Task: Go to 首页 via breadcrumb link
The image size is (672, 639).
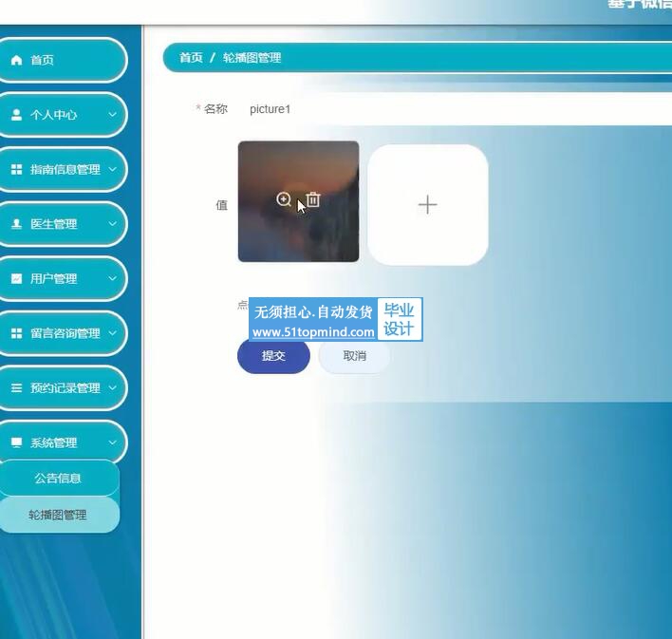Action: tap(191, 58)
